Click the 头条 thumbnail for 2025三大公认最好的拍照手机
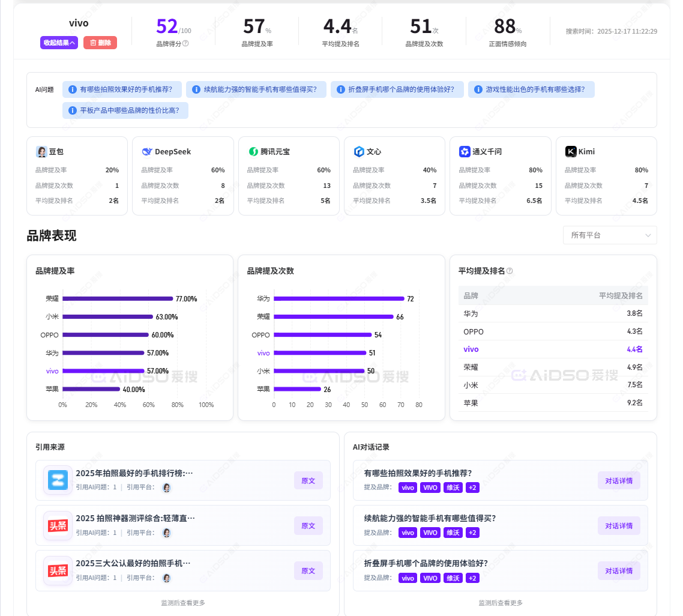The height and width of the screenshot is (616, 683). click(x=58, y=571)
